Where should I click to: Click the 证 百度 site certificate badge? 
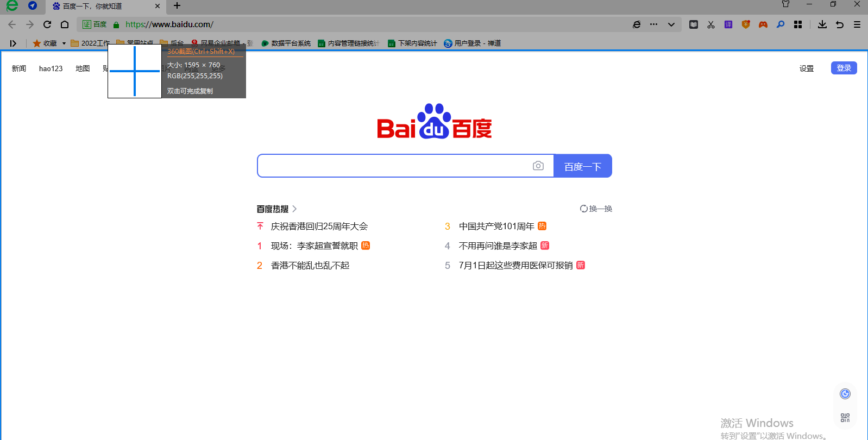95,24
